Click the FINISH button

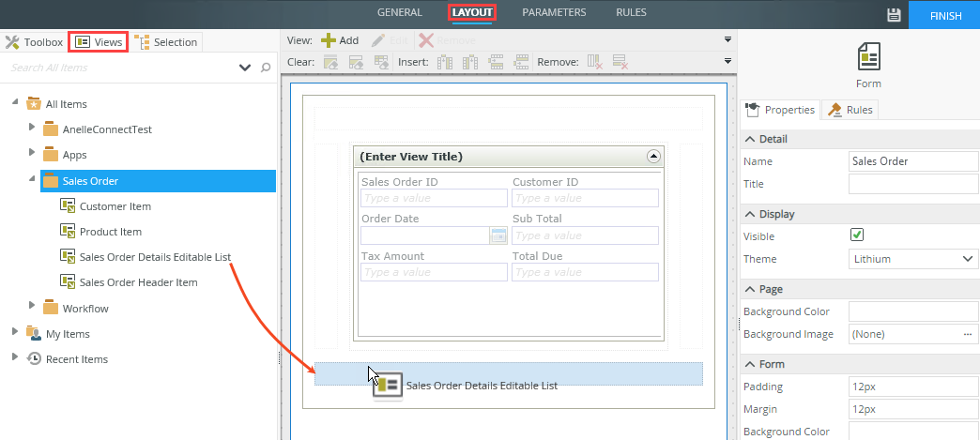[x=944, y=16]
